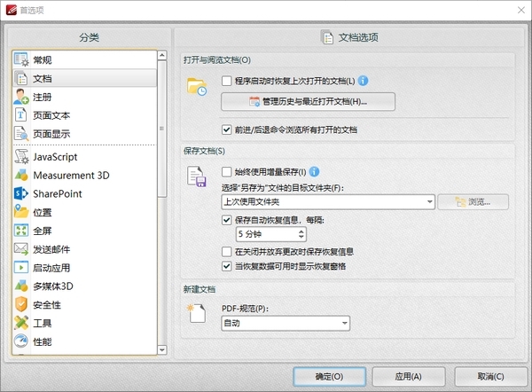The image size is (532, 392).
Task: Select 全屏 text in category list
Action: 43,231
